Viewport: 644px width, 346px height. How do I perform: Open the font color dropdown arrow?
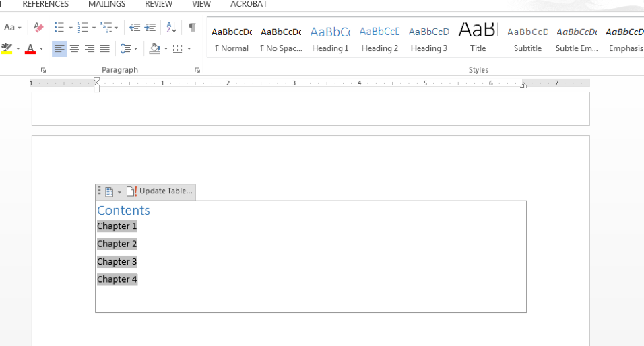click(41, 49)
